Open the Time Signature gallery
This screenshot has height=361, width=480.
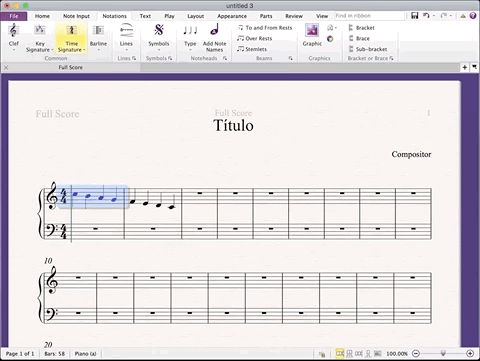click(71, 37)
